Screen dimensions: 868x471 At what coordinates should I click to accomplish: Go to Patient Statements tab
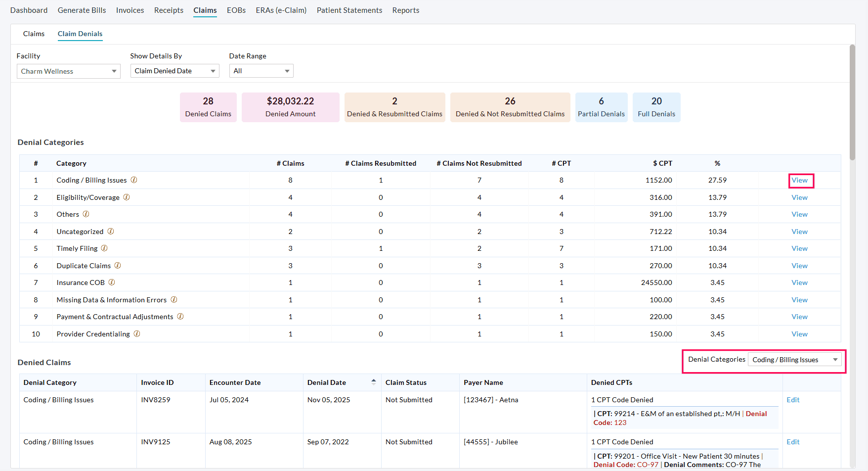pyautogui.click(x=349, y=10)
